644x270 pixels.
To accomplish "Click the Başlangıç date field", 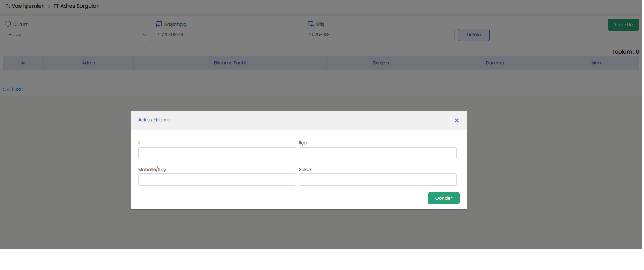I will click(x=229, y=35).
